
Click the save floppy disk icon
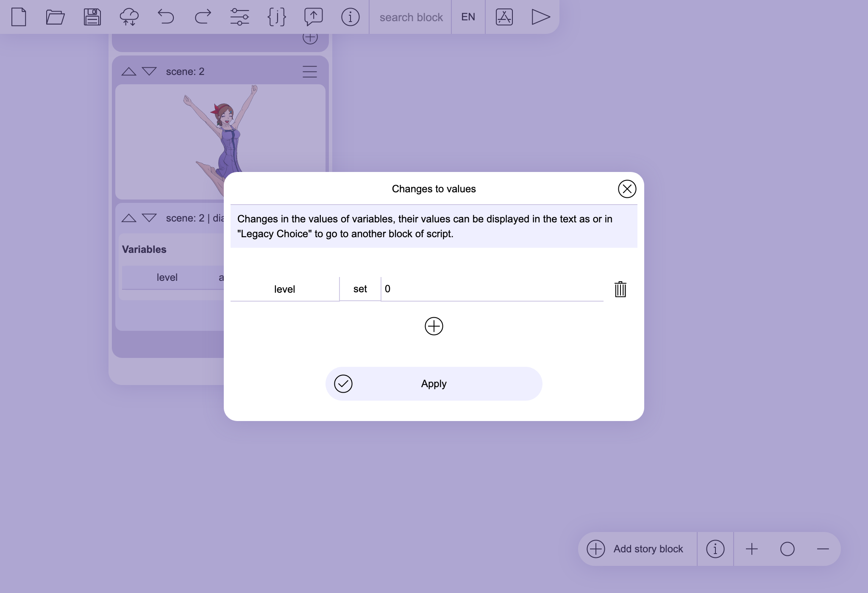92,17
